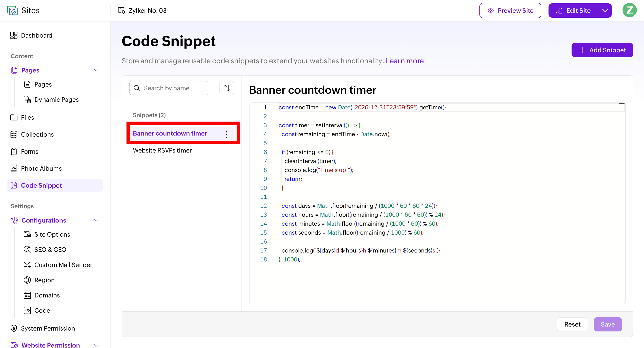Viewport: 644px width, 348px height.
Task: Open the Z user avatar
Action: [x=629, y=10]
